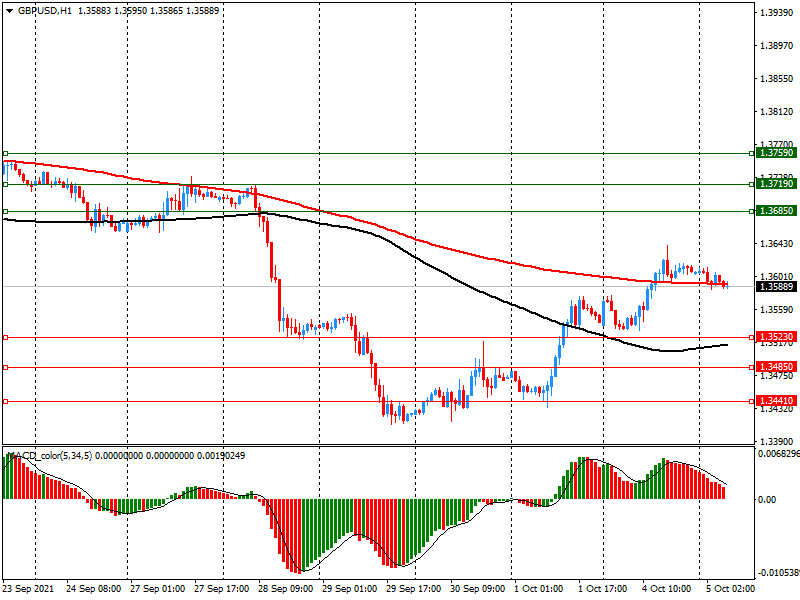
Task: Click the red 1.35230 price label
Action: coord(777,337)
